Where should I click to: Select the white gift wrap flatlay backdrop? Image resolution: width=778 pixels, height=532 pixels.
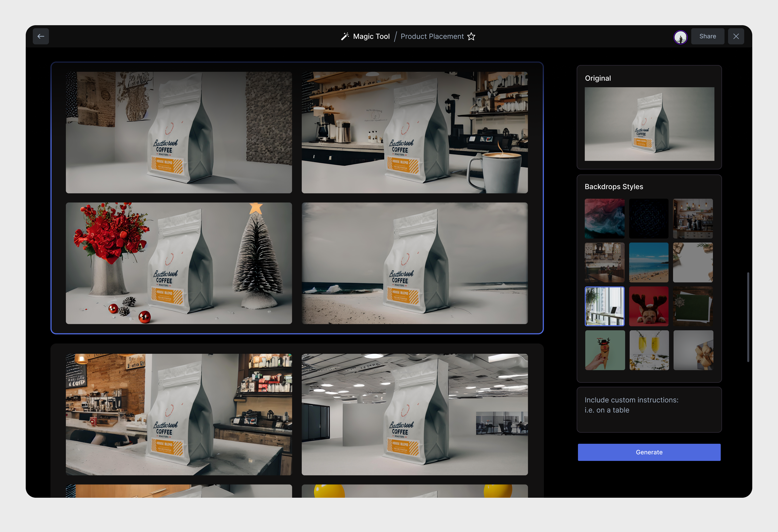point(693,263)
